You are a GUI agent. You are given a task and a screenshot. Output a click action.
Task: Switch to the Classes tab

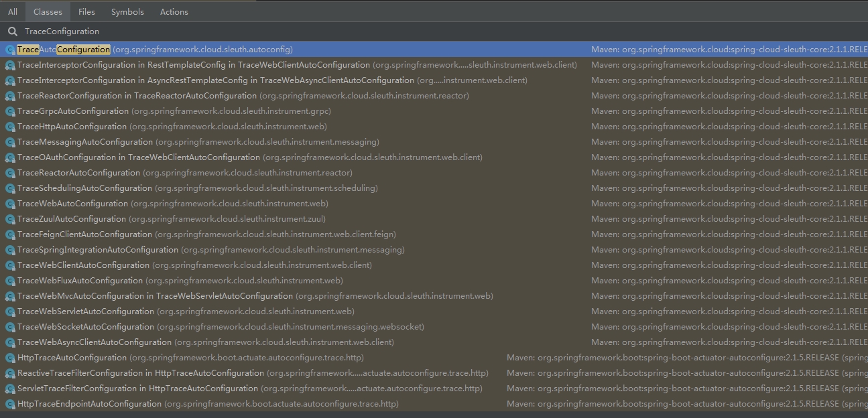point(48,11)
